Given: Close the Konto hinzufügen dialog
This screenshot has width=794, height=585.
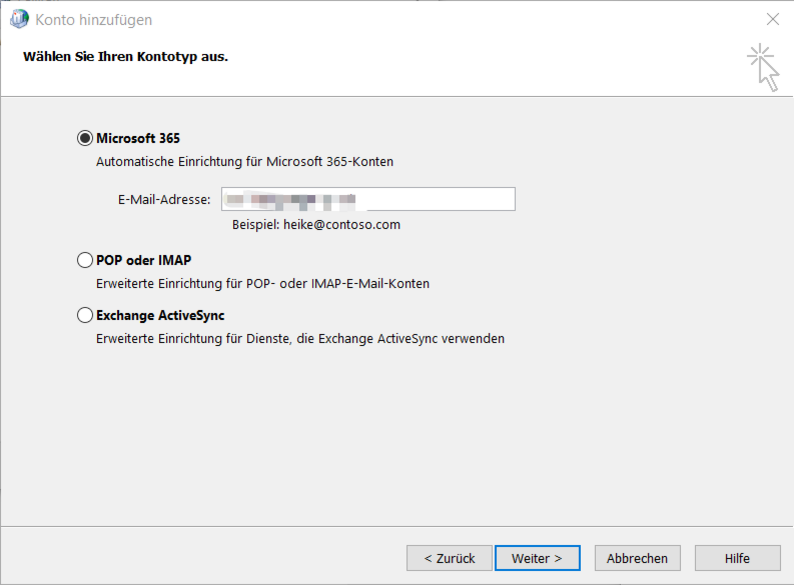Looking at the screenshot, I should pyautogui.click(x=773, y=19).
